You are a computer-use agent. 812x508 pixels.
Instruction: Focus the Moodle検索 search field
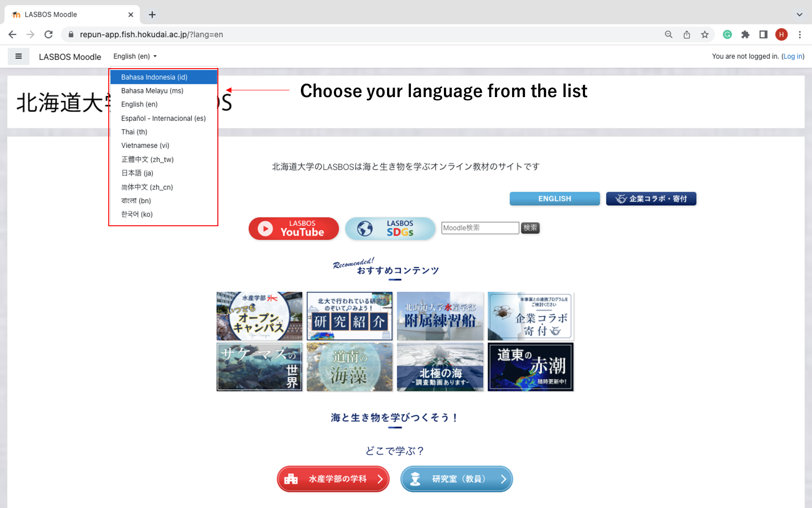point(480,228)
